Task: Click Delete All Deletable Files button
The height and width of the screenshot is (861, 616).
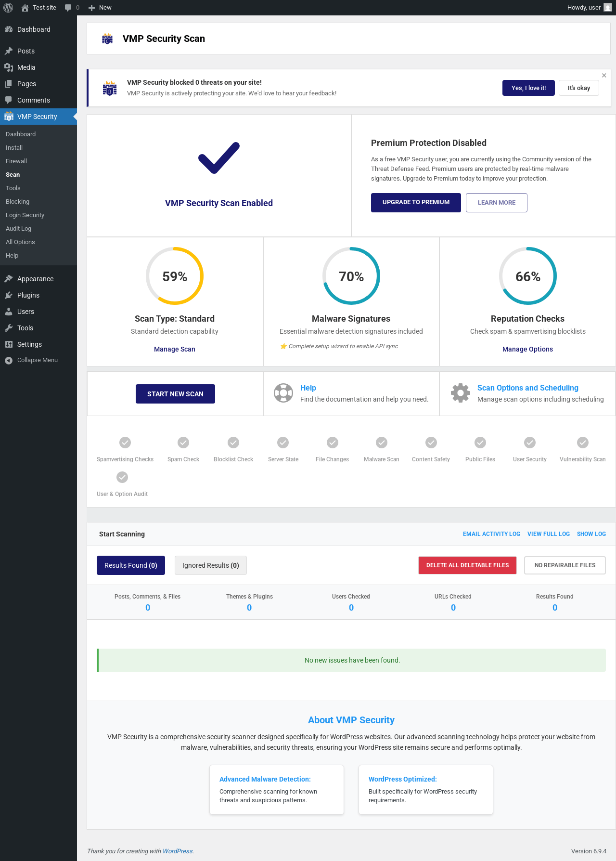Action: (x=468, y=565)
